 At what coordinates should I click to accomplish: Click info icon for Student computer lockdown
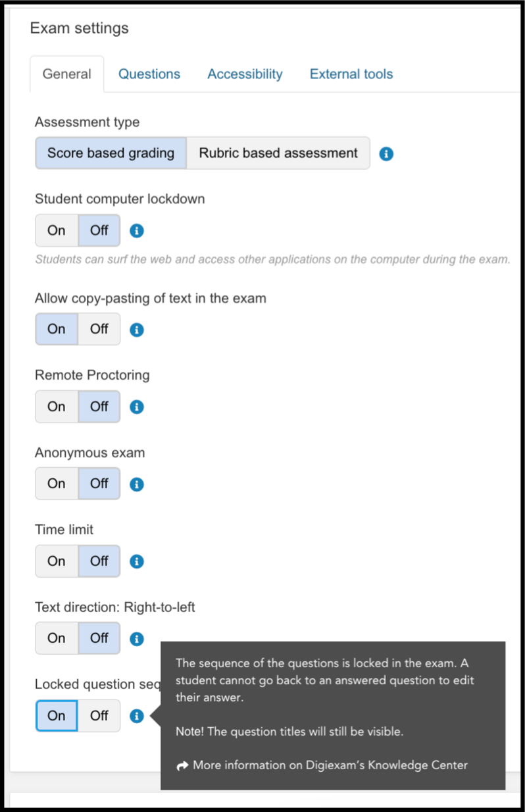137,231
